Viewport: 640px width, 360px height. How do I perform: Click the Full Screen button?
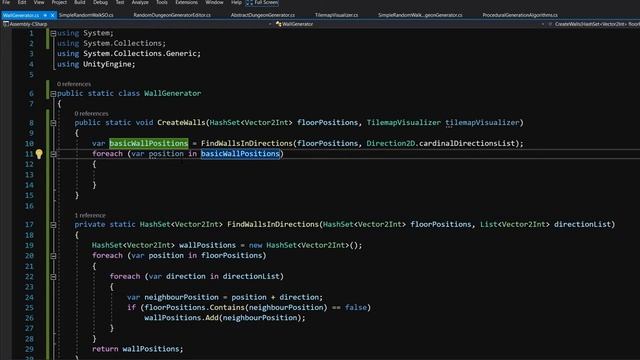262,2
